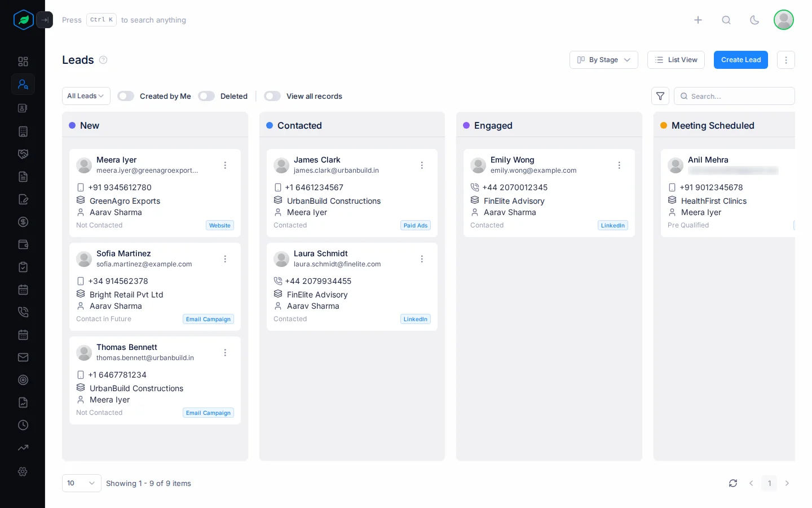Click the search magnifier icon in header
Screen dimensions: 812x508
click(x=726, y=20)
